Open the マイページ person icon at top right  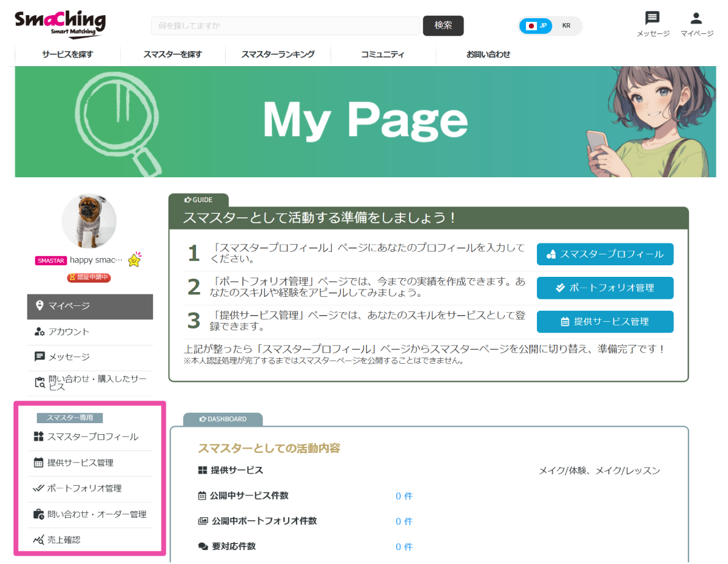[x=695, y=18]
